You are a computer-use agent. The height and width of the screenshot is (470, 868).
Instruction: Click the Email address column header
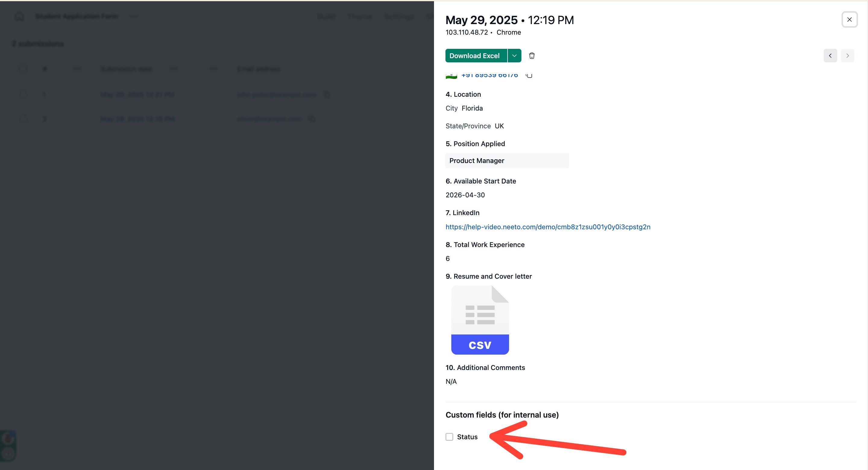coord(259,69)
